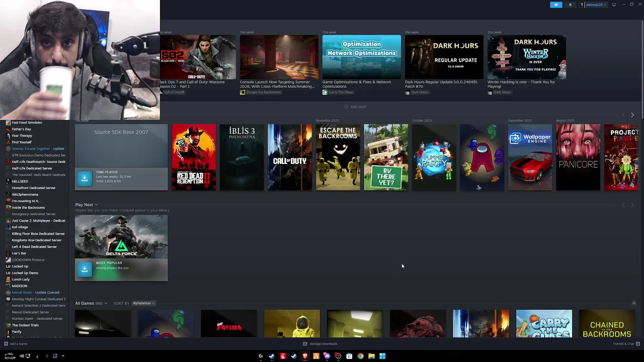The width and height of the screenshot is (644, 362).
Task: Open İblis 3 Phenomena game cover
Action: tap(242, 157)
